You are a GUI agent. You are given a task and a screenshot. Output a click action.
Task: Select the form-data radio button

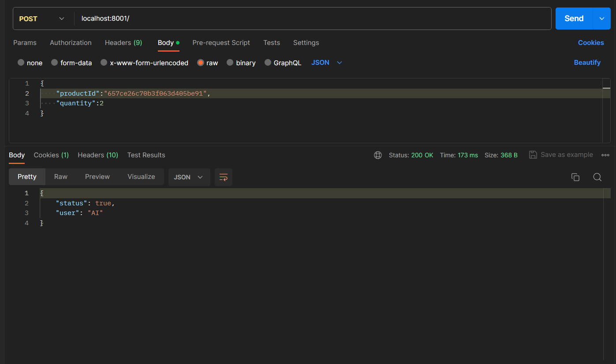55,63
